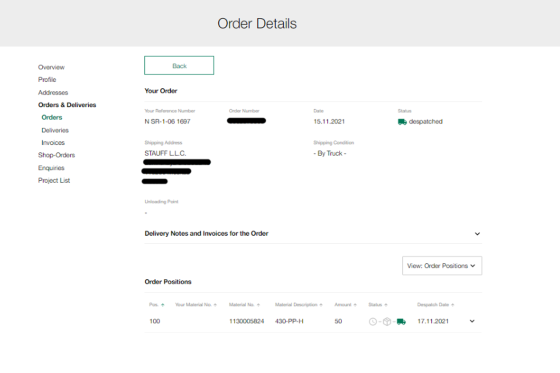560x373 pixels.
Task: Click the Your Order heading
Action: [161, 91]
